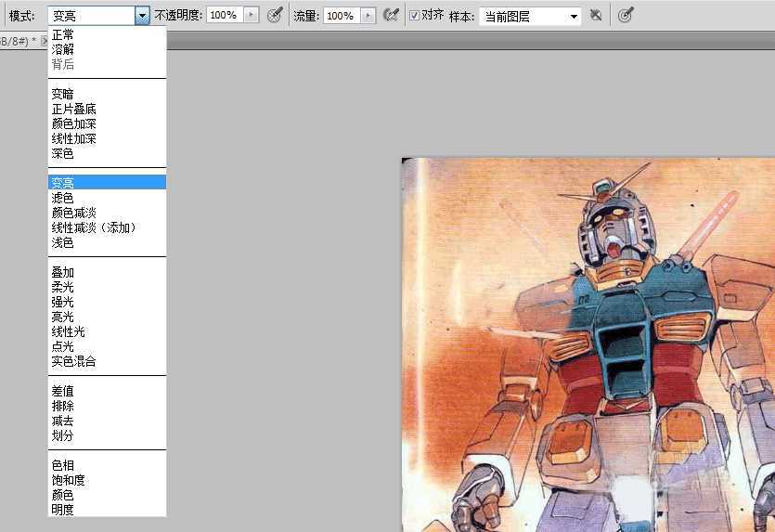Close the document tab
This screenshot has height=532, width=775.
pyautogui.click(x=45, y=42)
